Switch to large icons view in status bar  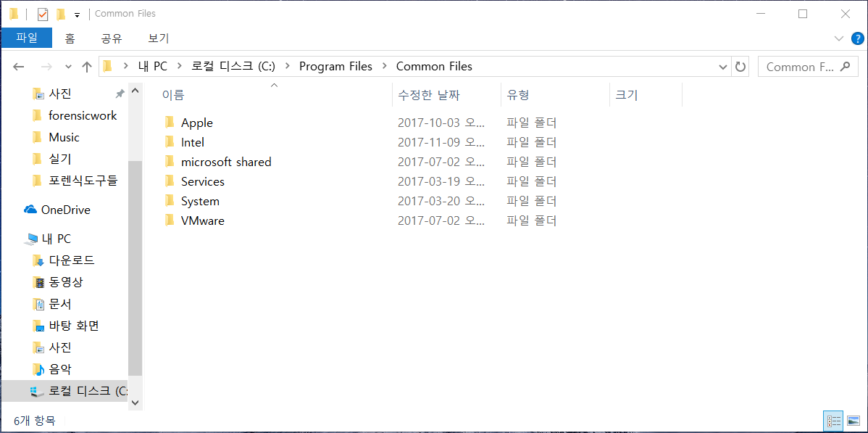853,421
